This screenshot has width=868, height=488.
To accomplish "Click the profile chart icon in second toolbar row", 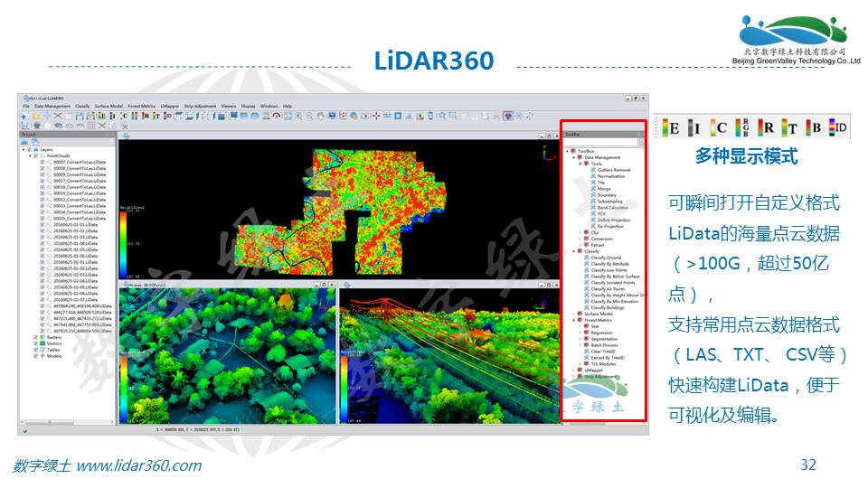I will [x=25, y=126].
